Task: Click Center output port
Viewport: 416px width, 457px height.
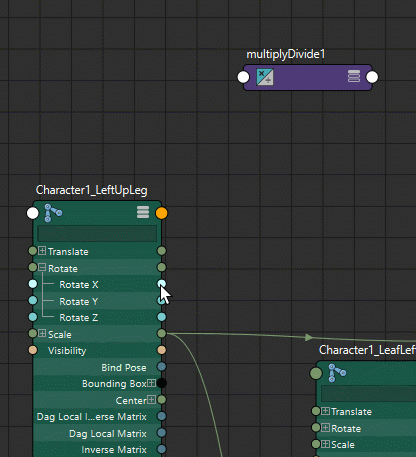Action: click(x=162, y=399)
